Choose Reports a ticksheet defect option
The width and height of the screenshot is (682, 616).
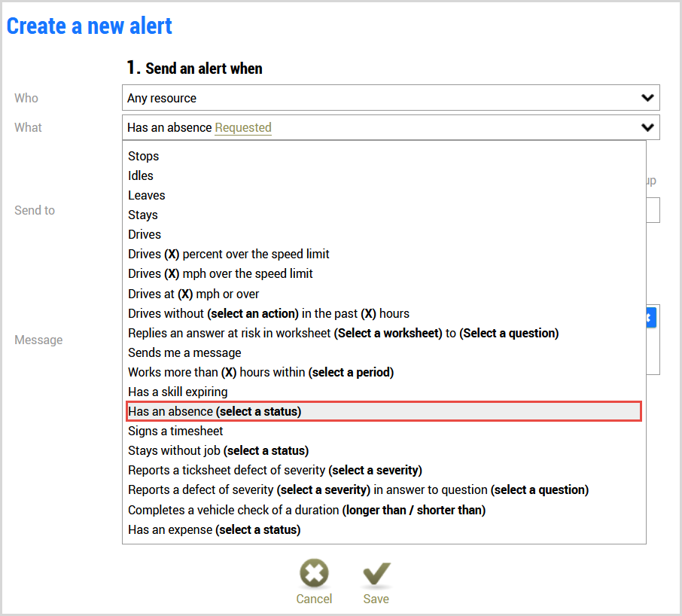point(384,470)
